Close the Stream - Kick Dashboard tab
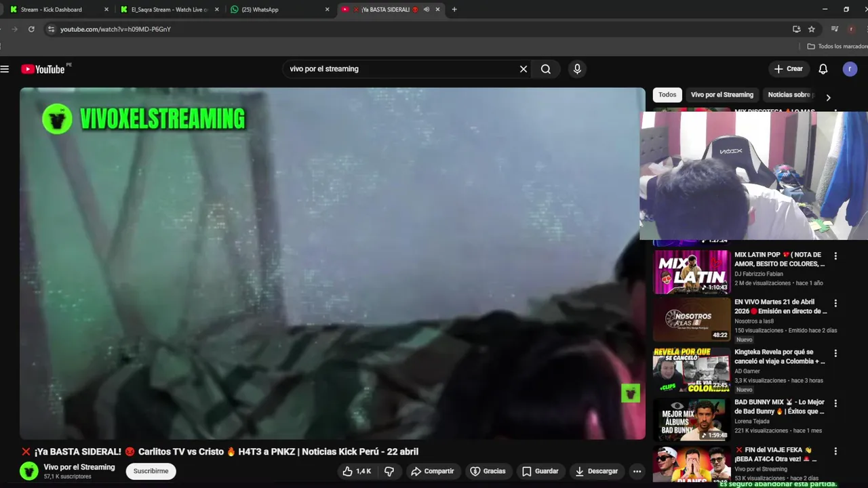 pyautogui.click(x=106, y=9)
